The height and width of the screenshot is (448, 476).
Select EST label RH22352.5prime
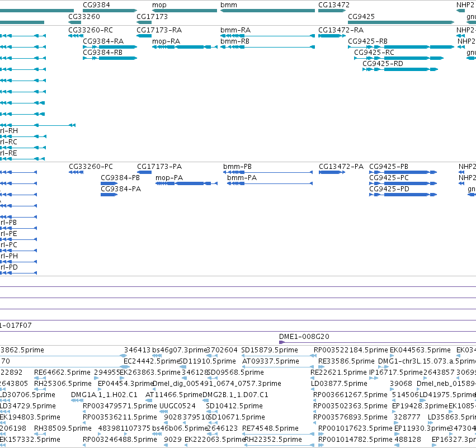tap(273, 440)
